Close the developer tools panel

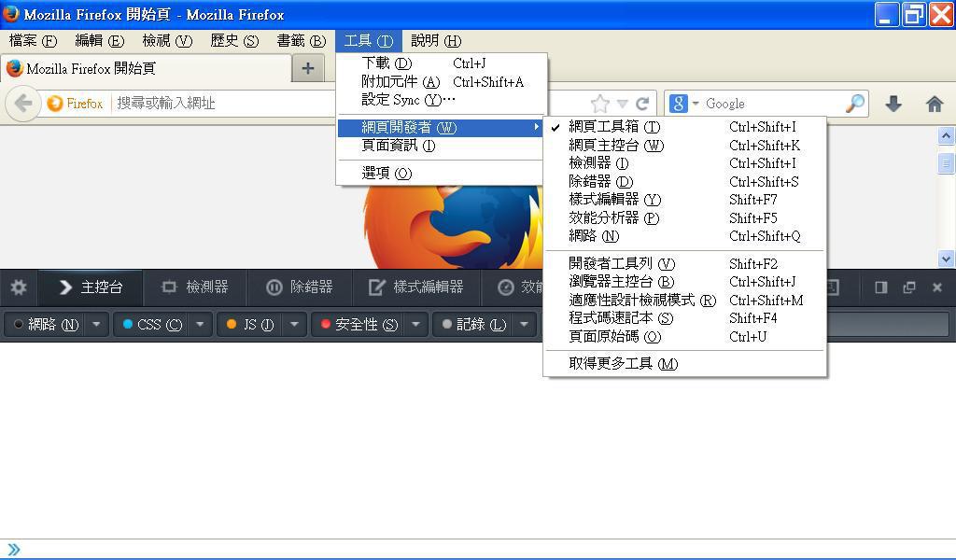(937, 287)
